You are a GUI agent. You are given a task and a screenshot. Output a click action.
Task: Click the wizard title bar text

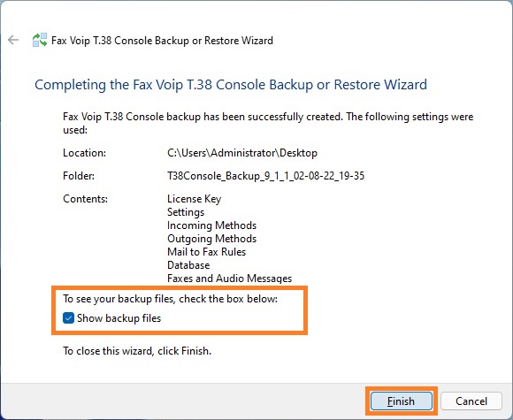pyautogui.click(x=162, y=41)
